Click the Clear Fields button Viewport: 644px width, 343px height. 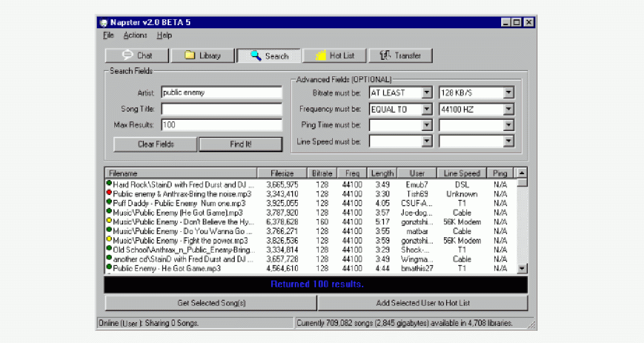pos(156,144)
